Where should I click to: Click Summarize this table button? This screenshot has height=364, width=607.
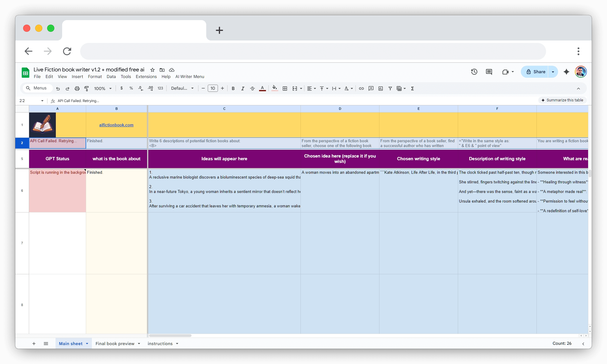562,100
